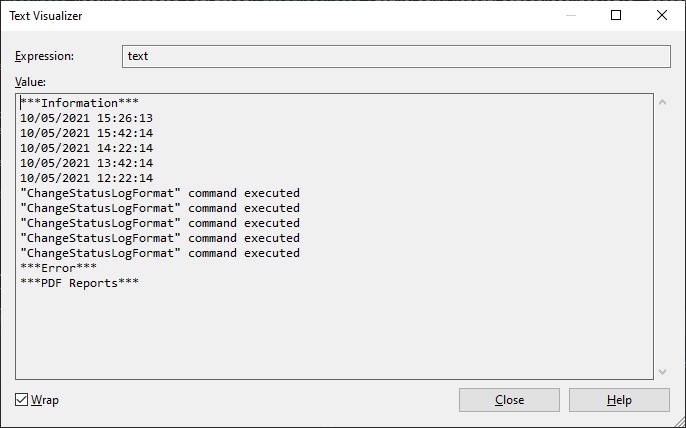The image size is (686, 428).
Task: Click the 10/05/2021 15:42:14 timestamp line
Action: click(87, 133)
